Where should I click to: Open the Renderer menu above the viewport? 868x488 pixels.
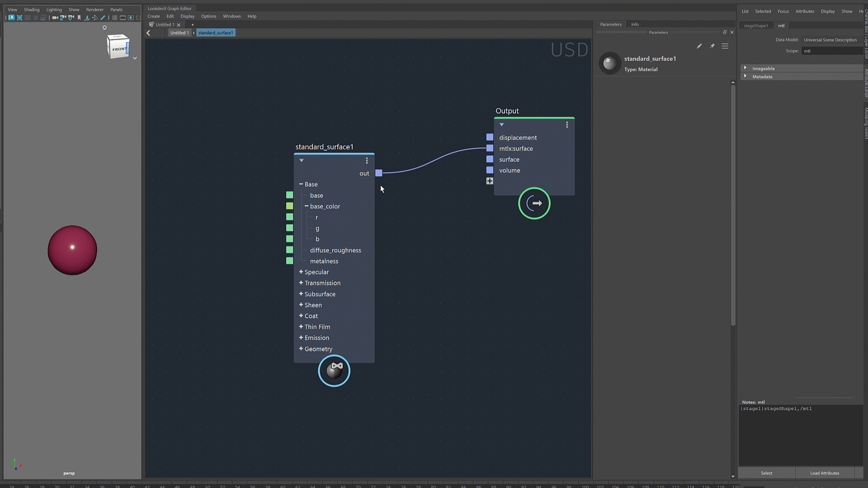(94, 9)
